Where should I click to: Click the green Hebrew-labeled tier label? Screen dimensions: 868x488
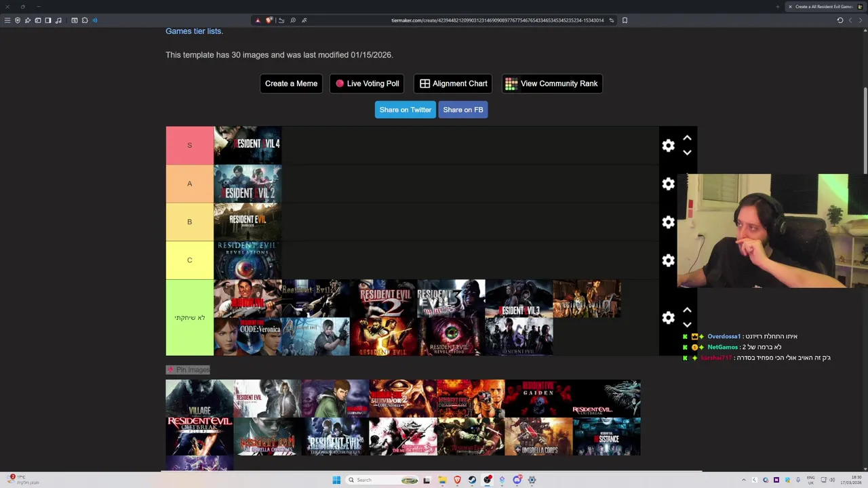[x=190, y=318]
